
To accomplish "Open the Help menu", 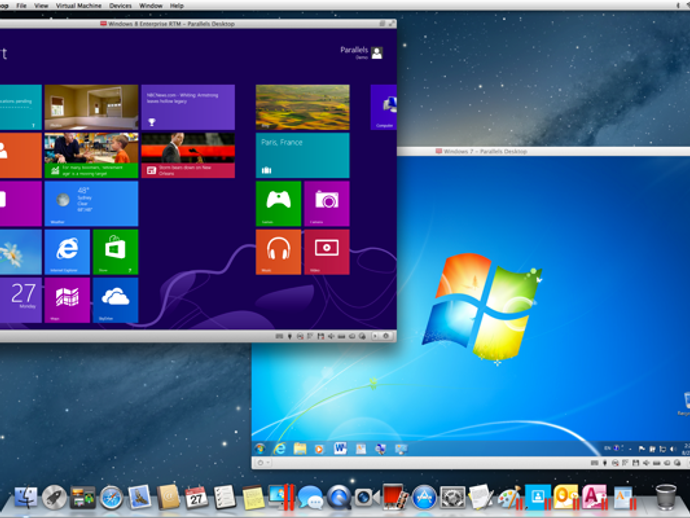I will (x=177, y=6).
